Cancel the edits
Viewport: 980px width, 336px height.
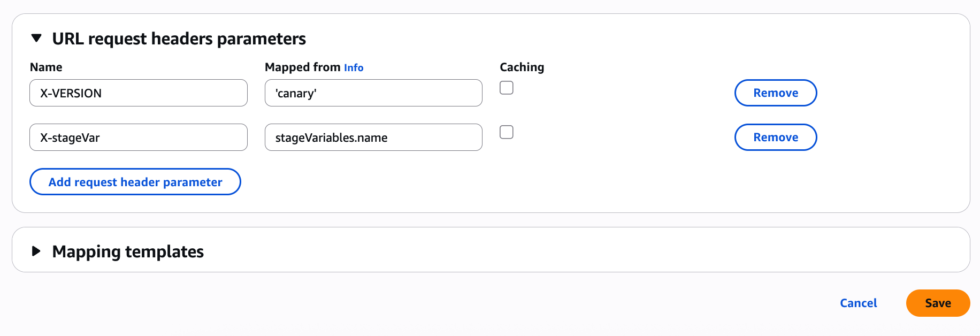[x=858, y=303]
